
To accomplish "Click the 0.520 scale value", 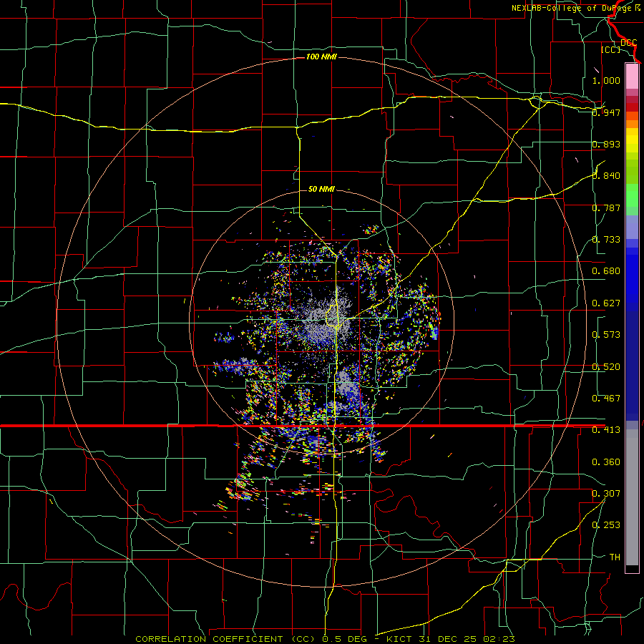I will (x=606, y=367).
